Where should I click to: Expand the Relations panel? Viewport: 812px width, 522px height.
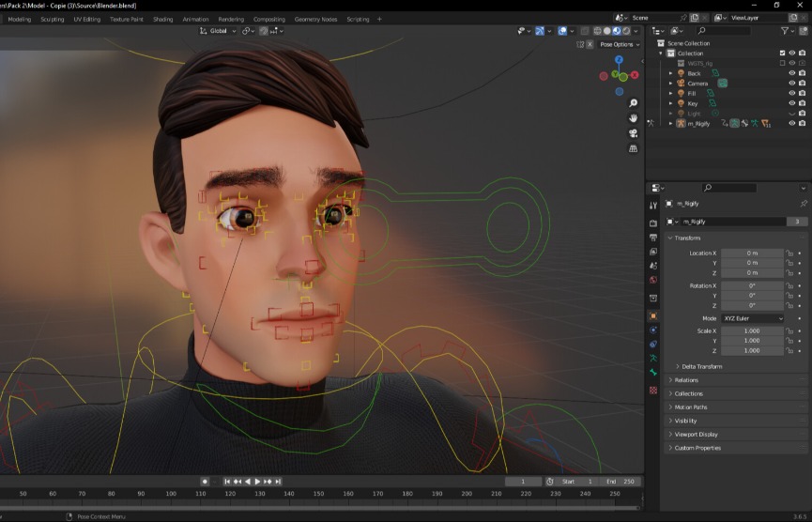click(686, 380)
